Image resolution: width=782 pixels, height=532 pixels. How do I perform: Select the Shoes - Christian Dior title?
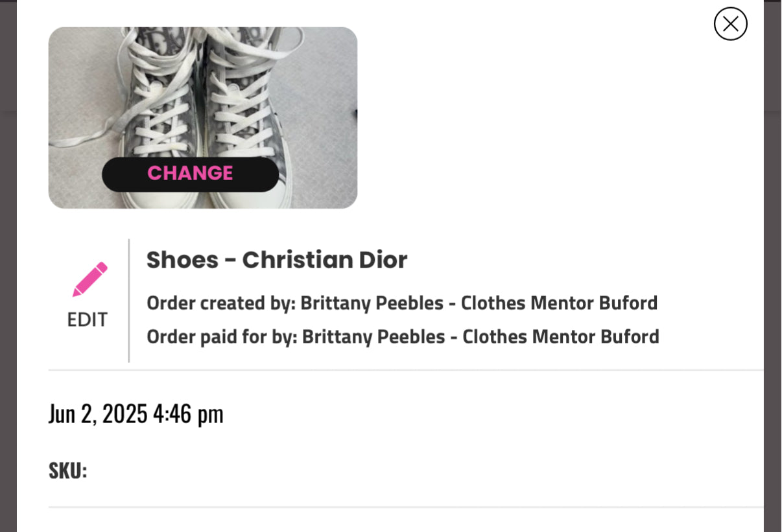pyautogui.click(x=277, y=260)
